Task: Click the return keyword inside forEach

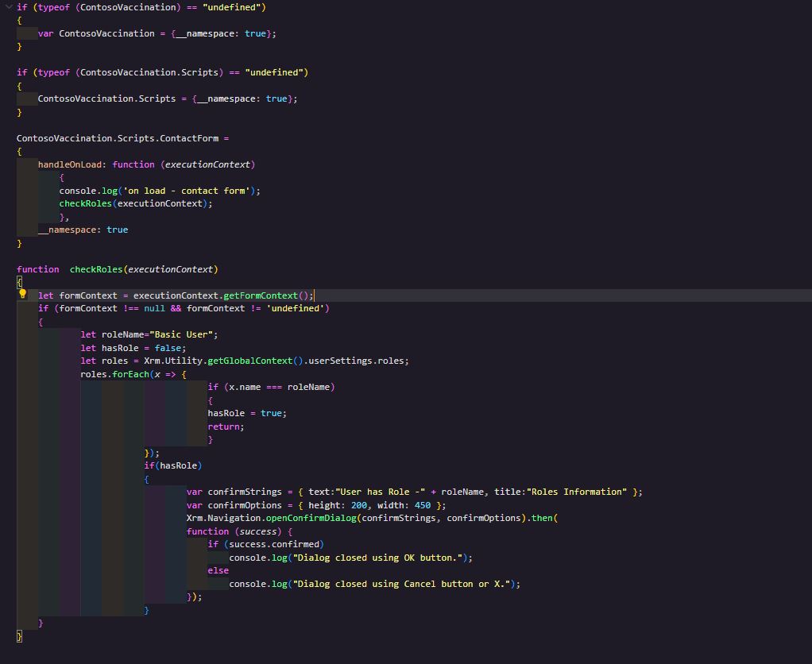Action: (x=223, y=427)
